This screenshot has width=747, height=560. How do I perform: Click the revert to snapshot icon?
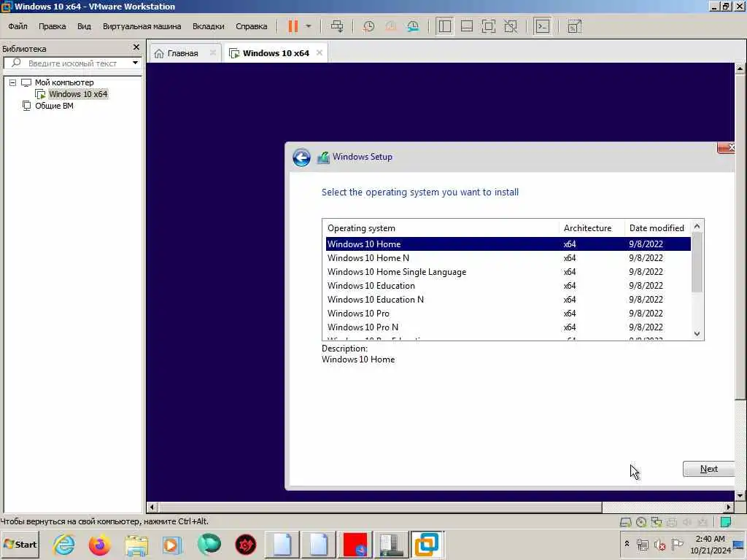tap(391, 26)
